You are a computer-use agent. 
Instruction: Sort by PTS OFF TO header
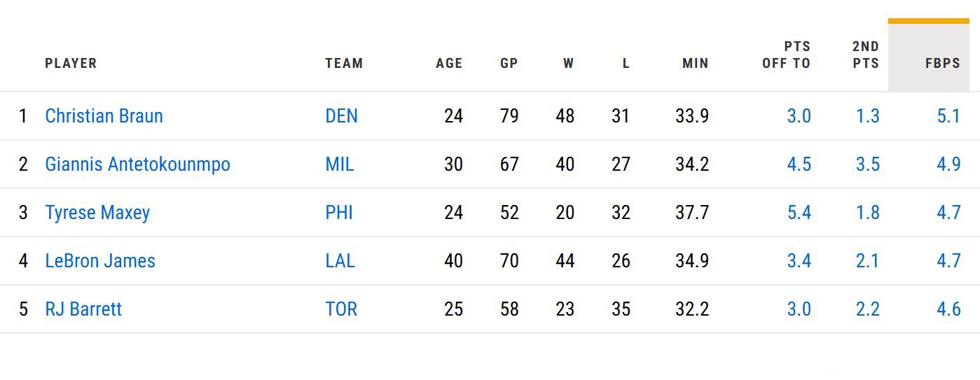coord(786,55)
